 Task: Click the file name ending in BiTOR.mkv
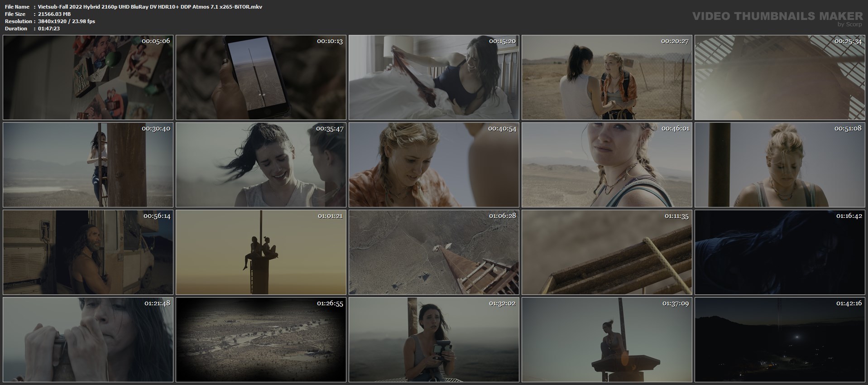pyautogui.click(x=150, y=7)
